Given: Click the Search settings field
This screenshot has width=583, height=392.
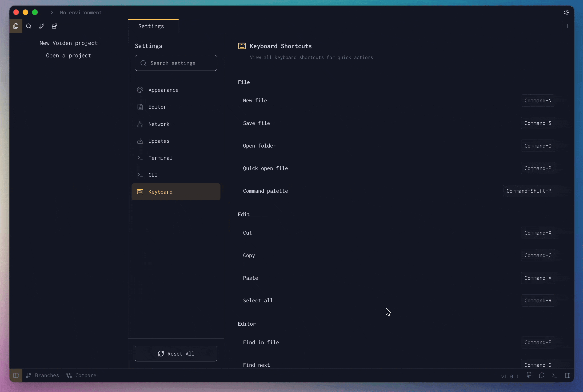Looking at the screenshot, I should tap(176, 63).
